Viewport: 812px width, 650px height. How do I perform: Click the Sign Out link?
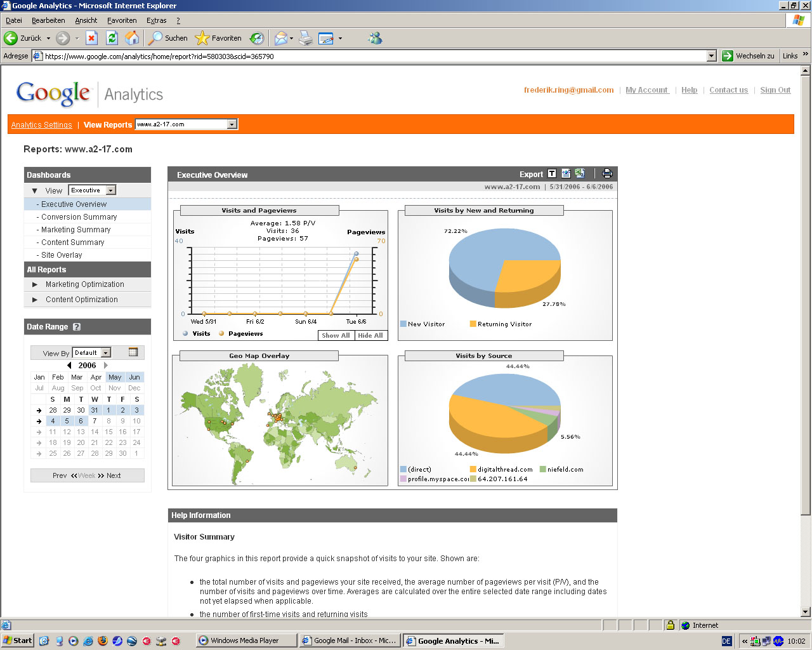click(775, 90)
